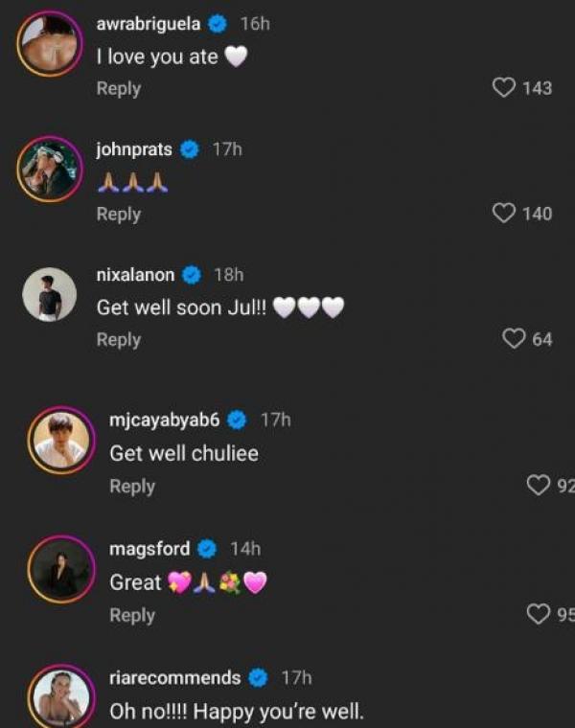Reply to magsford's comment
This screenshot has height=728, width=575.
coord(132,616)
